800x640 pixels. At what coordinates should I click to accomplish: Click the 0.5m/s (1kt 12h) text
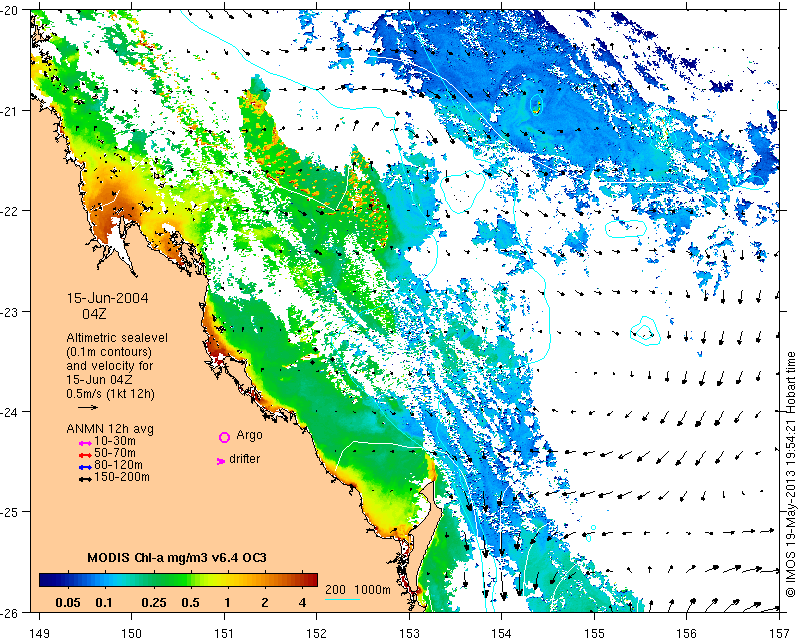[110, 393]
